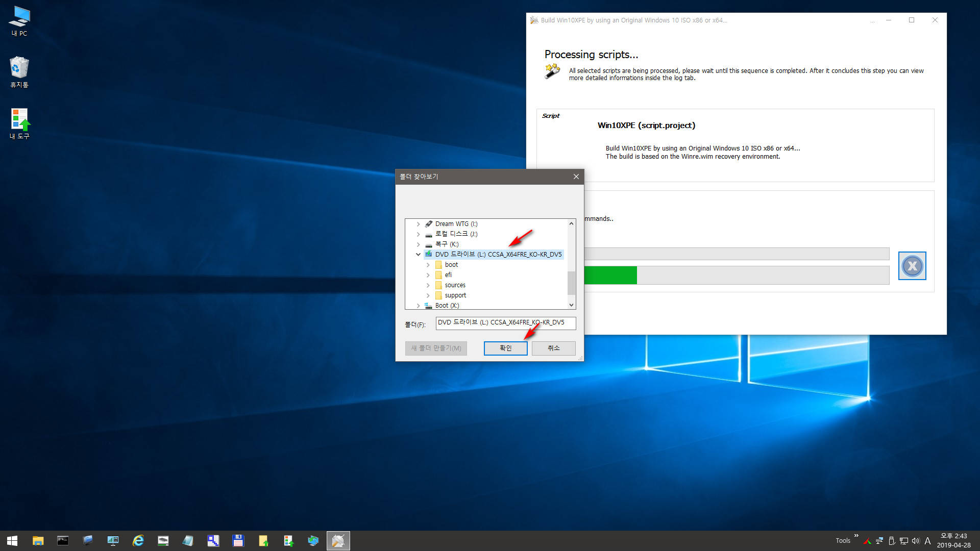Image resolution: width=980 pixels, height=551 pixels.
Task: Open the network computers tray icon
Action: click(x=879, y=541)
